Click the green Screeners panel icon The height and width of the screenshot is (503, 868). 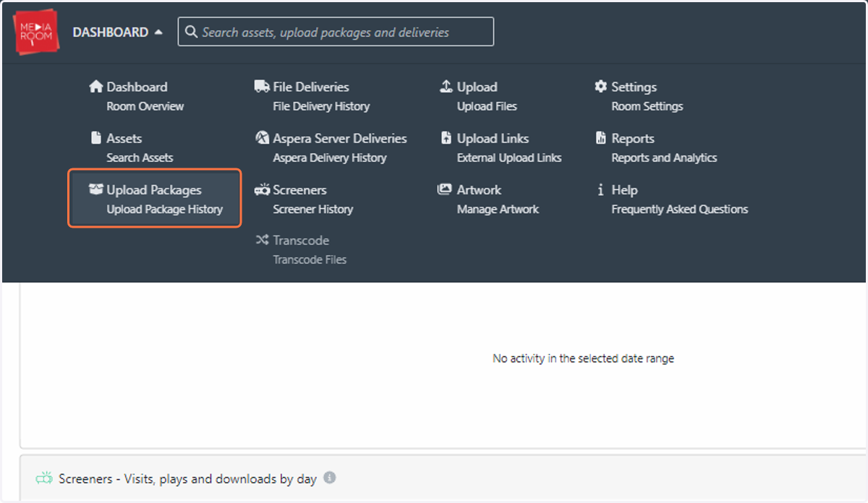point(44,478)
